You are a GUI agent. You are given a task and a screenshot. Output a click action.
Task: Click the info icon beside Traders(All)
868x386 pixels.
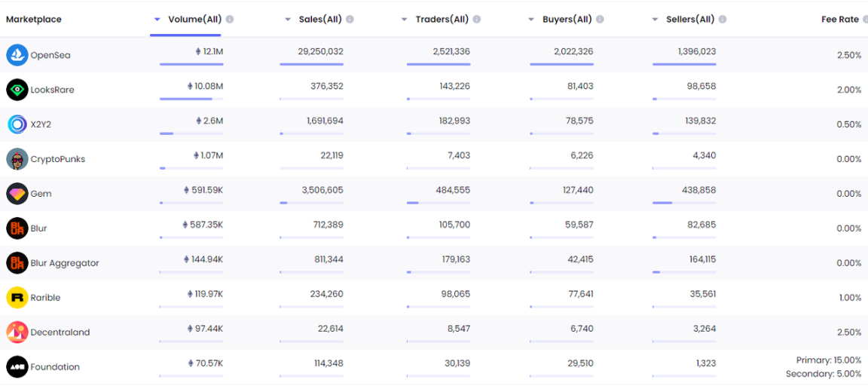[477, 20]
